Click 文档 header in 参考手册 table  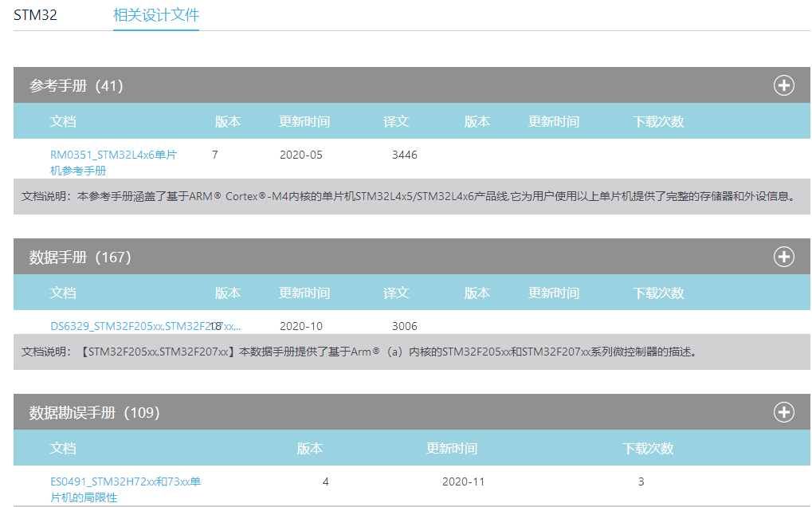63,121
